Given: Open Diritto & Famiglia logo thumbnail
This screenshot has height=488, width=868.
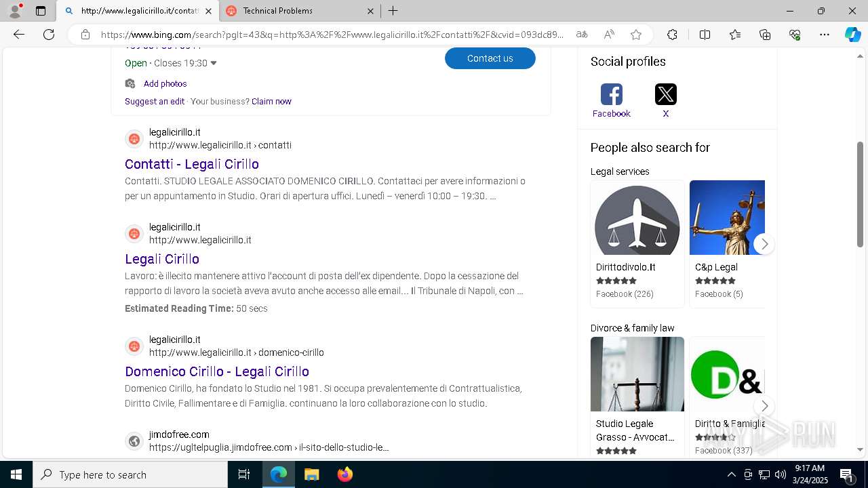Looking at the screenshot, I should [x=727, y=374].
